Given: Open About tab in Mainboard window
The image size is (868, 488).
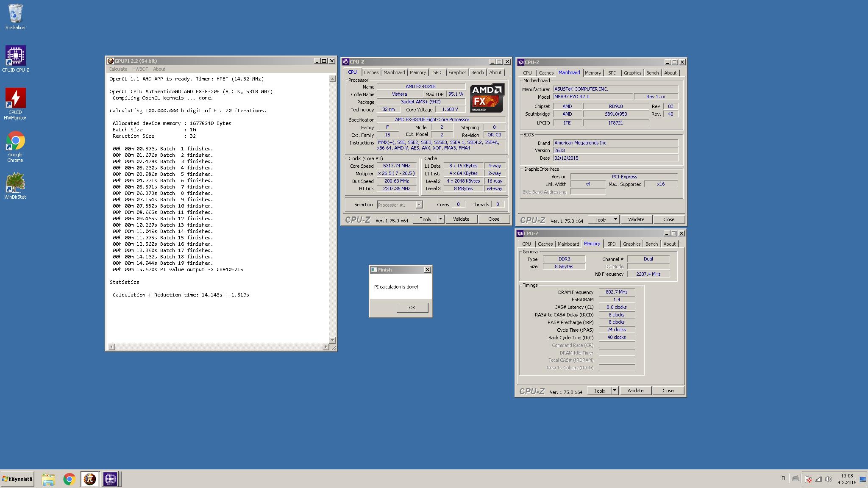Looking at the screenshot, I should click(x=670, y=73).
